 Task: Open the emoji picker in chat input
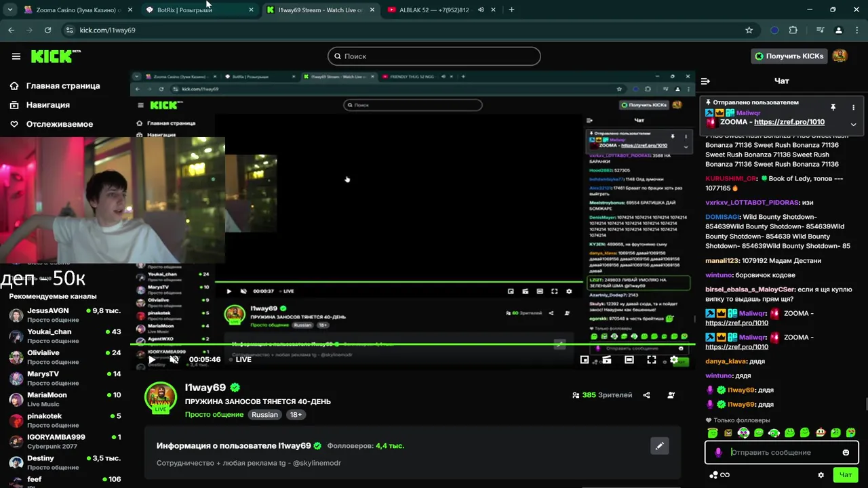846,453
